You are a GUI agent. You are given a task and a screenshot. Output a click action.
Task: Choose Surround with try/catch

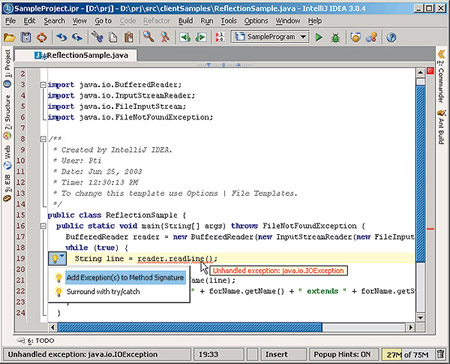[103, 292]
